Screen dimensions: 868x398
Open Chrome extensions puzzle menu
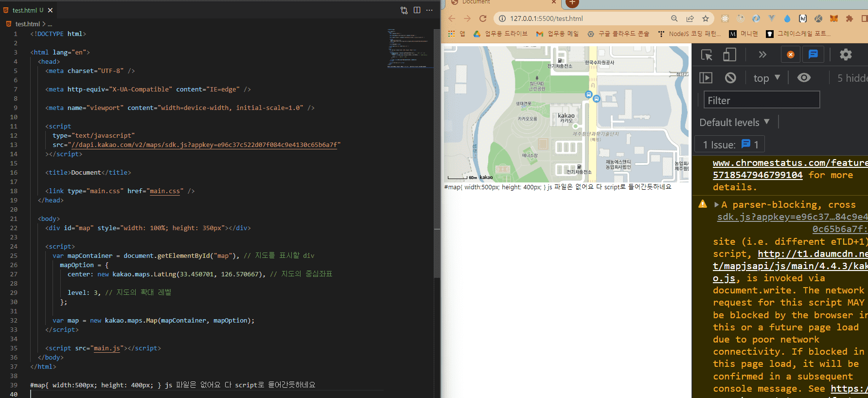click(850, 18)
